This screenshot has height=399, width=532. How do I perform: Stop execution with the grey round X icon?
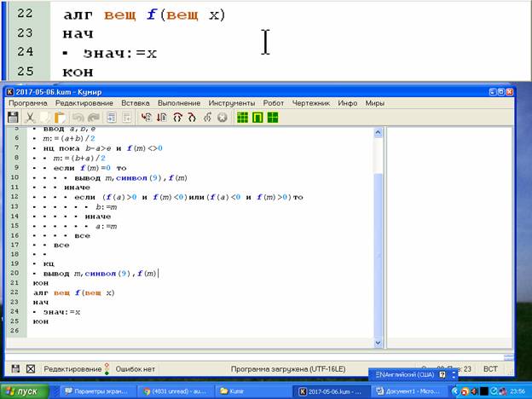(223, 118)
